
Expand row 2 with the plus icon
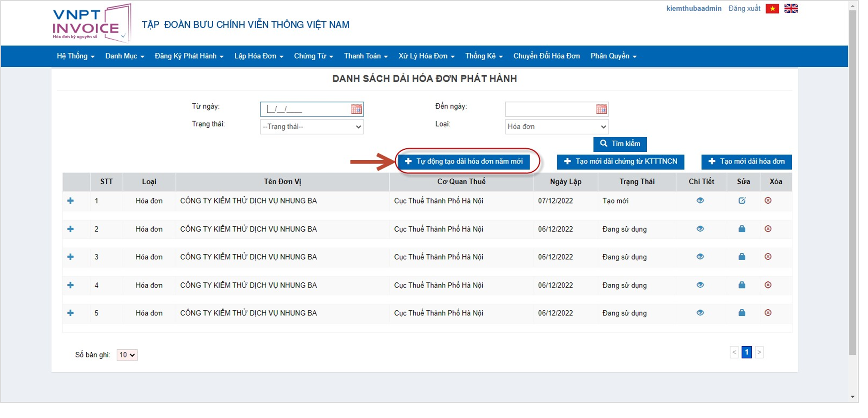tap(71, 229)
